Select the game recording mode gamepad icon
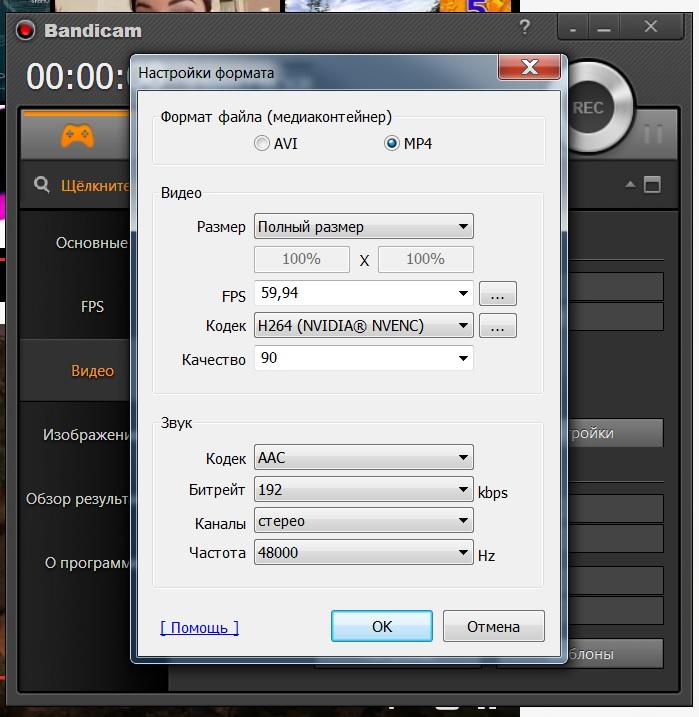 click(77, 134)
